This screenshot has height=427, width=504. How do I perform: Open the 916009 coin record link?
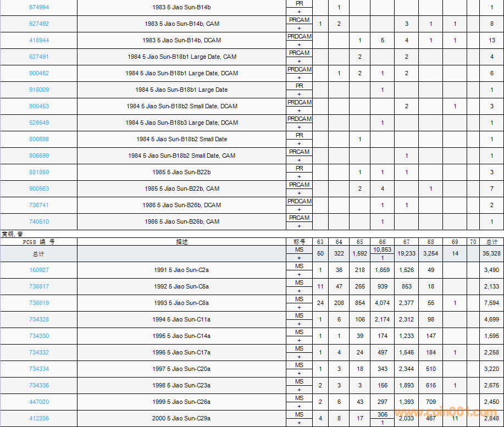pos(39,90)
